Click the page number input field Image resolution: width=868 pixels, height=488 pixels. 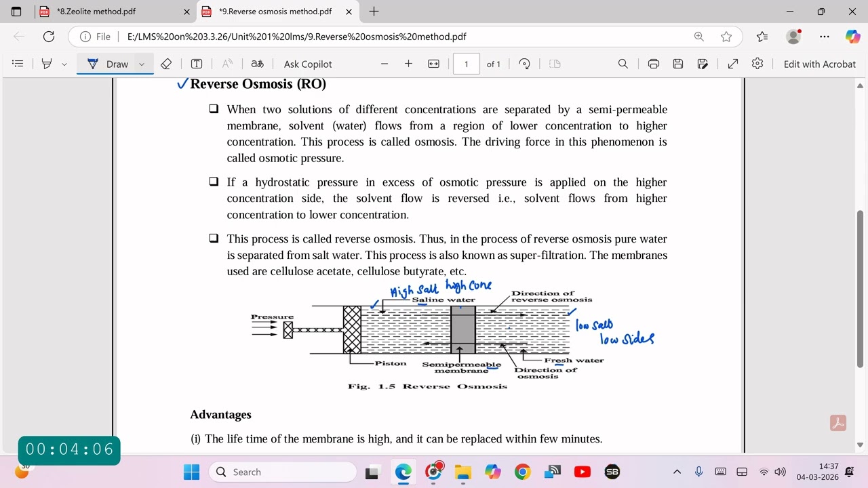[466, 64]
